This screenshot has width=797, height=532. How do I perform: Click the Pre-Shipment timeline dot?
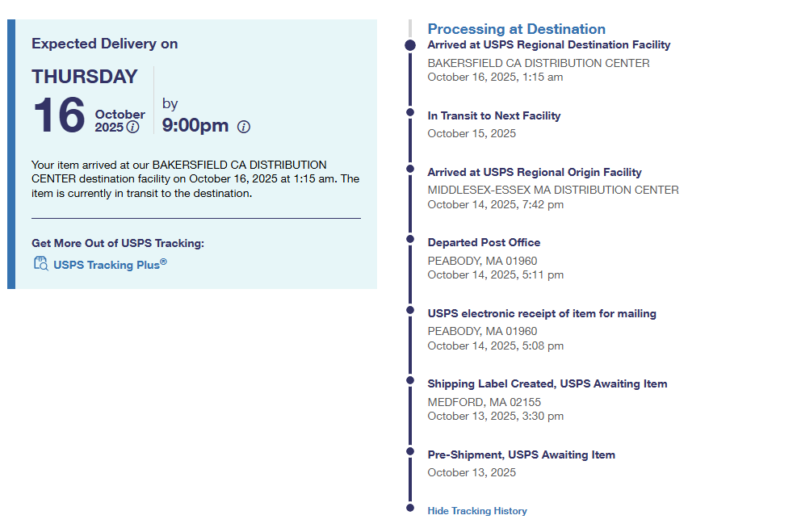click(410, 451)
